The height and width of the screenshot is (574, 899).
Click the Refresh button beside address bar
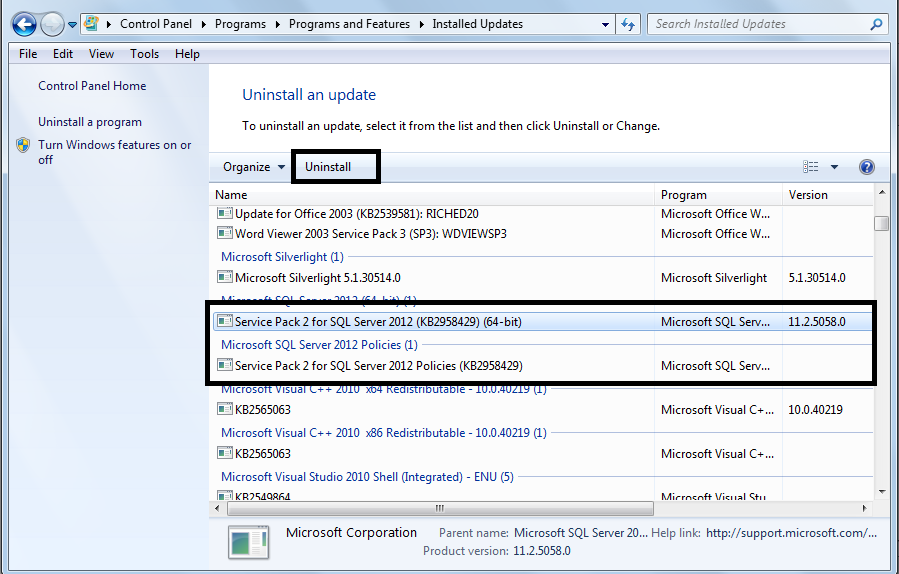click(x=628, y=24)
